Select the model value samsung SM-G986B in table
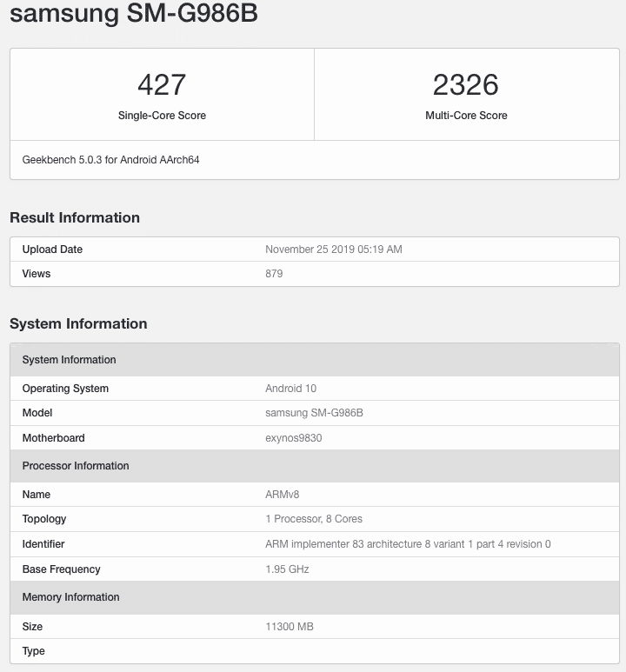Viewport: 626px width, 672px height. pos(314,413)
